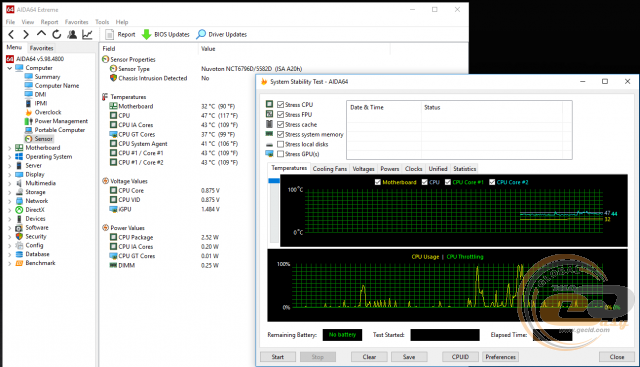Open the user profile toolbar icon
This screenshot has width=640, height=367.
pos(72,34)
